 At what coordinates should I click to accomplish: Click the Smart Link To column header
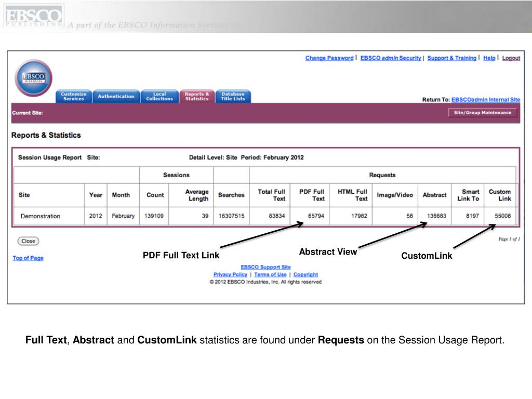(x=468, y=195)
